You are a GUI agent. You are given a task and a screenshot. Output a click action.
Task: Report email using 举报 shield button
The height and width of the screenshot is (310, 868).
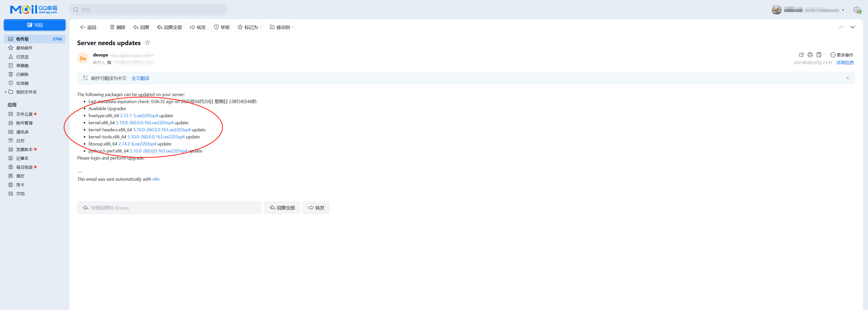222,27
